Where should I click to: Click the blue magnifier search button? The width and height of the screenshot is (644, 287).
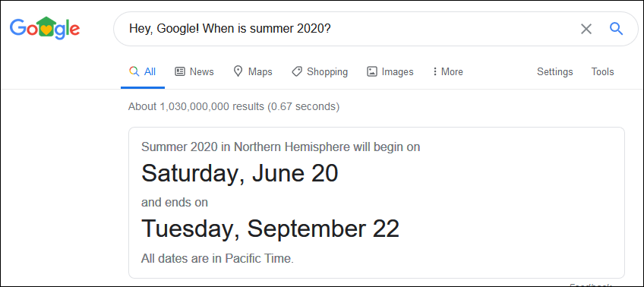pos(616,29)
